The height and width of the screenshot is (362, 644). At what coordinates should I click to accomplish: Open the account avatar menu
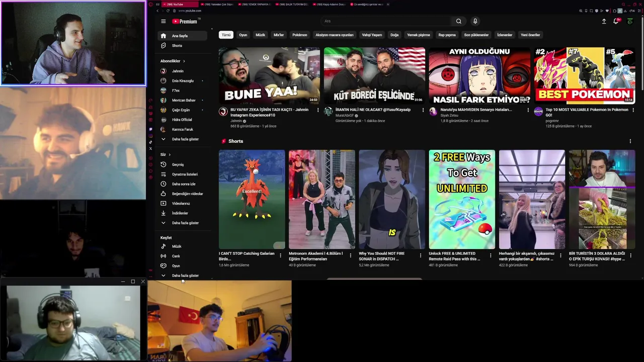[x=630, y=21]
